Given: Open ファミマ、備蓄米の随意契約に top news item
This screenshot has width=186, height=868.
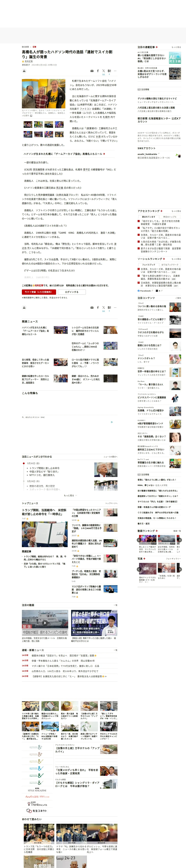Looking at the screenshot, I should (x=86, y=528).
